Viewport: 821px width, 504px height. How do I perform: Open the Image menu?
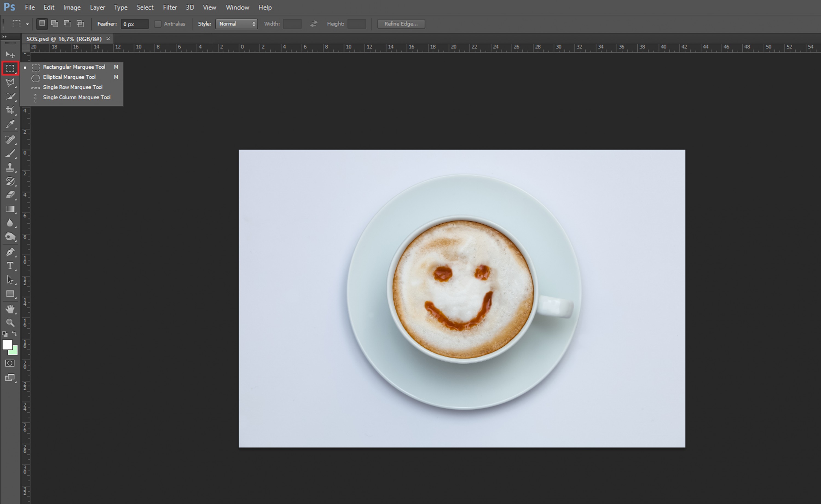[x=72, y=7]
